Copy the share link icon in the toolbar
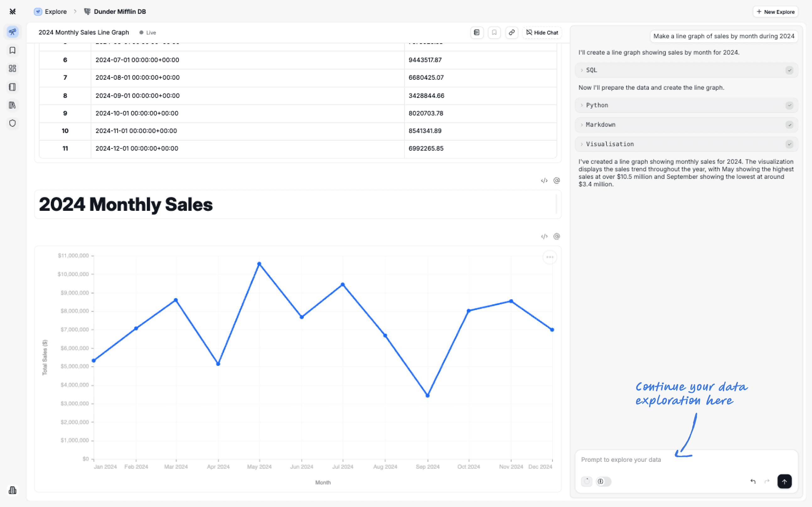812x507 pixels. [x=512, y=33]
